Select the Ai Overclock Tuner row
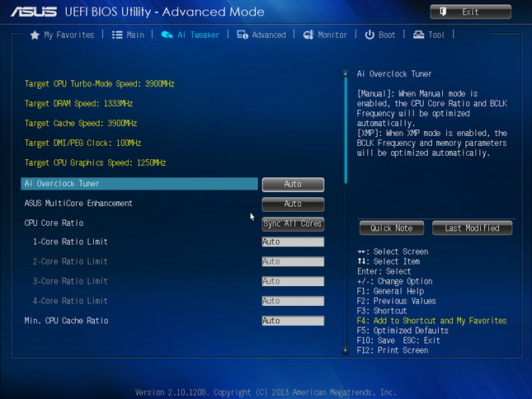Screen dimensions: 532x399 click(x=139, y=184)
